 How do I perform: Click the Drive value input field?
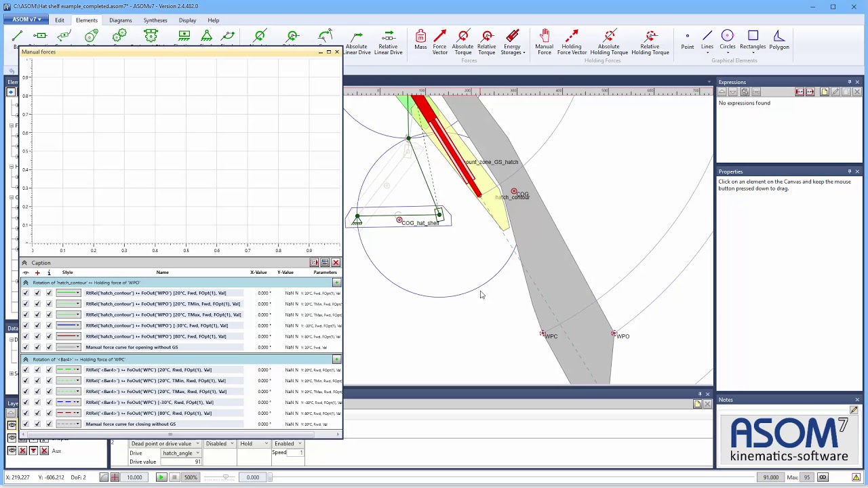click(x=180, y=462)
